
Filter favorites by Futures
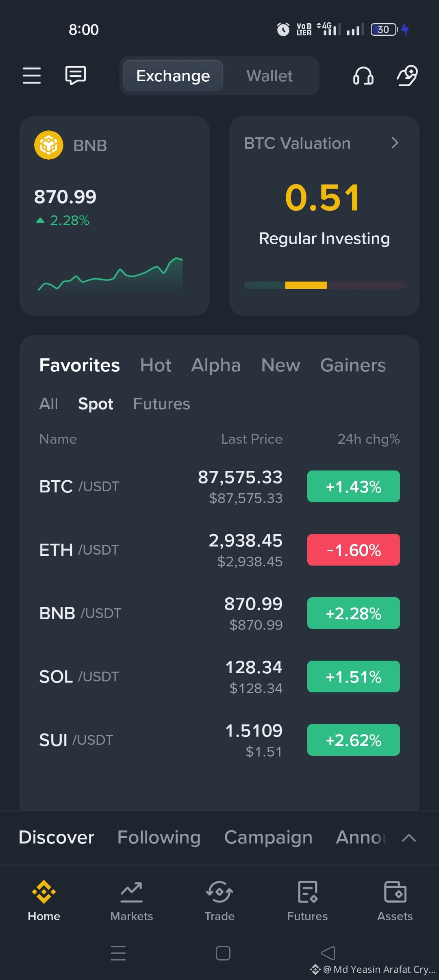(161, 404)
